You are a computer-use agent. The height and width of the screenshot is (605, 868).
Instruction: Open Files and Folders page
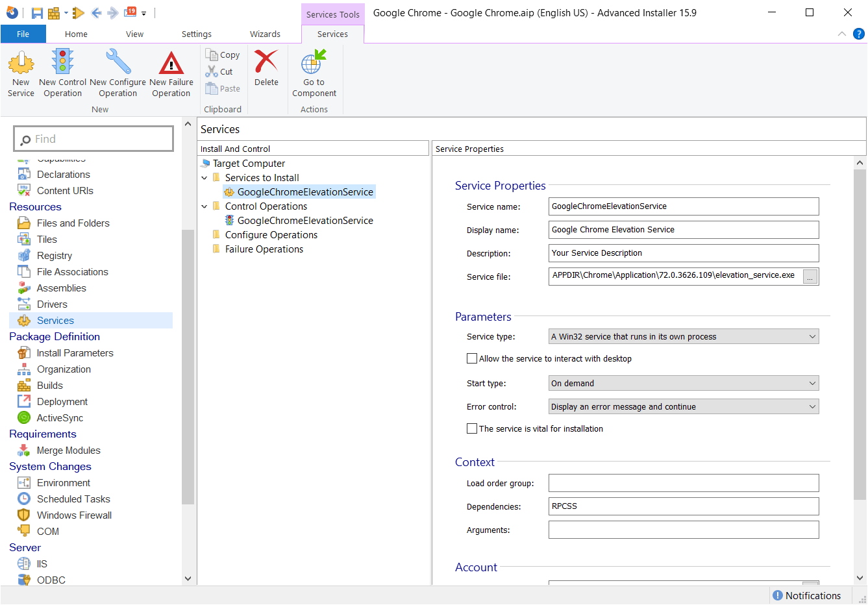pyautogui.click(x=73, y=223)
